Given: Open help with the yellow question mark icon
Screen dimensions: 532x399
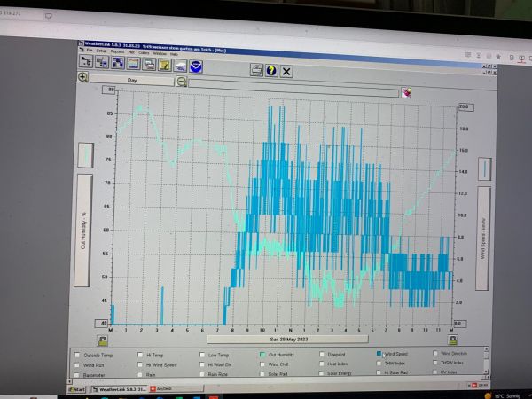Looking at the screenshot, I should click(x=271, y=70).
